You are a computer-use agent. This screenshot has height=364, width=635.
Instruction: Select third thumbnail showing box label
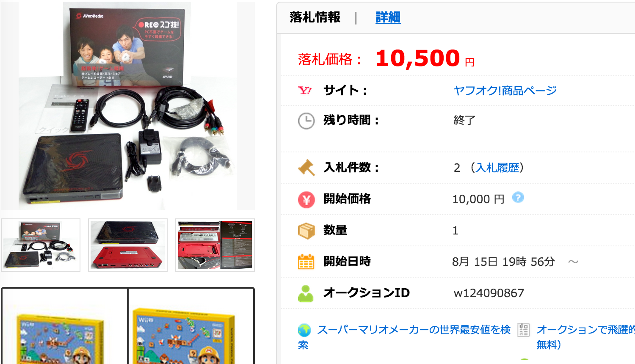(x=215, y=245)
